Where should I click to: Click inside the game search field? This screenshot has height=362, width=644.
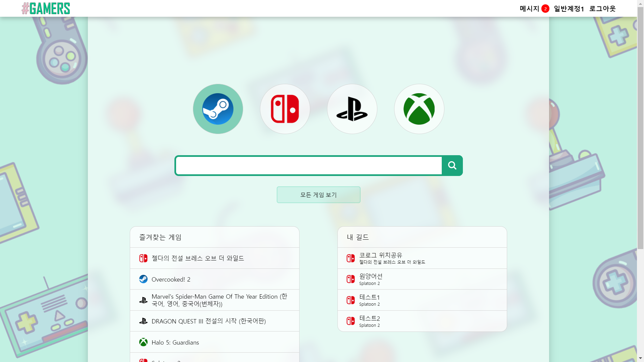[x=308, y=165]
